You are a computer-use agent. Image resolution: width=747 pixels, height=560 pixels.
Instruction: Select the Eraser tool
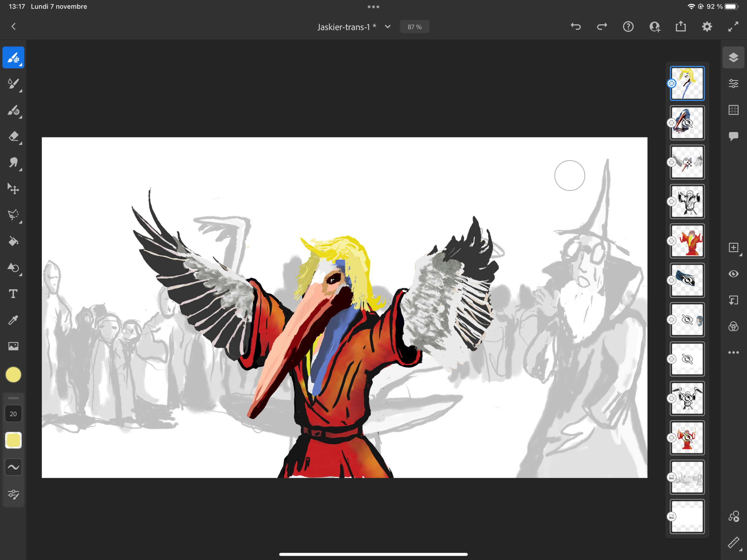tap(13, 137)
